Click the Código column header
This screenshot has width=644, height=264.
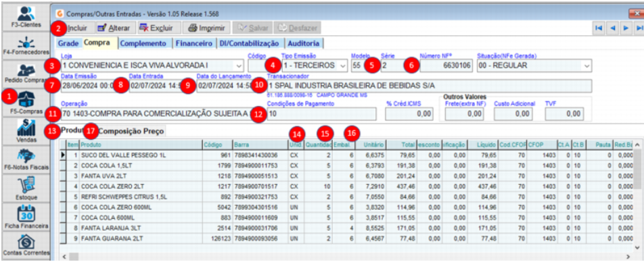pyautogui.click(x=218, y=144)
